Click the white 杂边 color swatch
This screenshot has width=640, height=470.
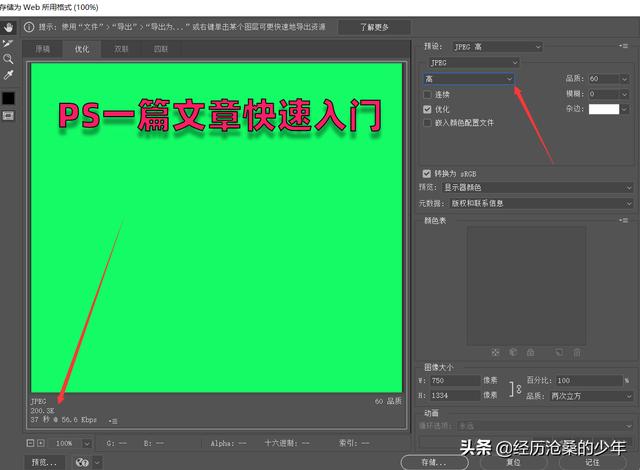click(604, 109)
